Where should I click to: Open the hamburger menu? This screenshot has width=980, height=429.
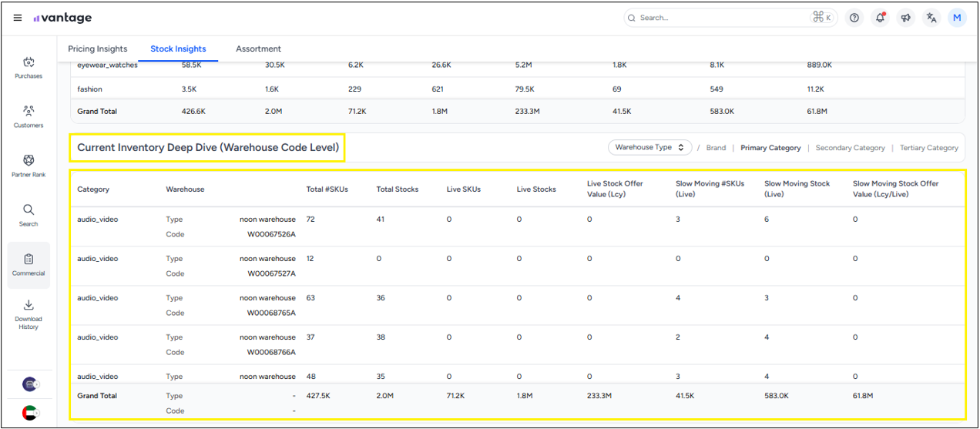18,18
